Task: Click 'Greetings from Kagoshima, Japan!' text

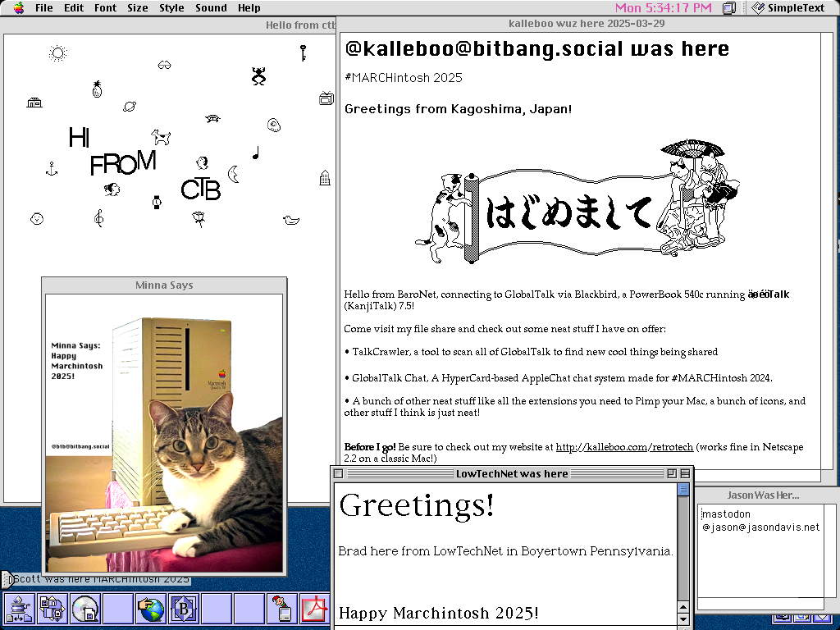Action: pos(458,109)
